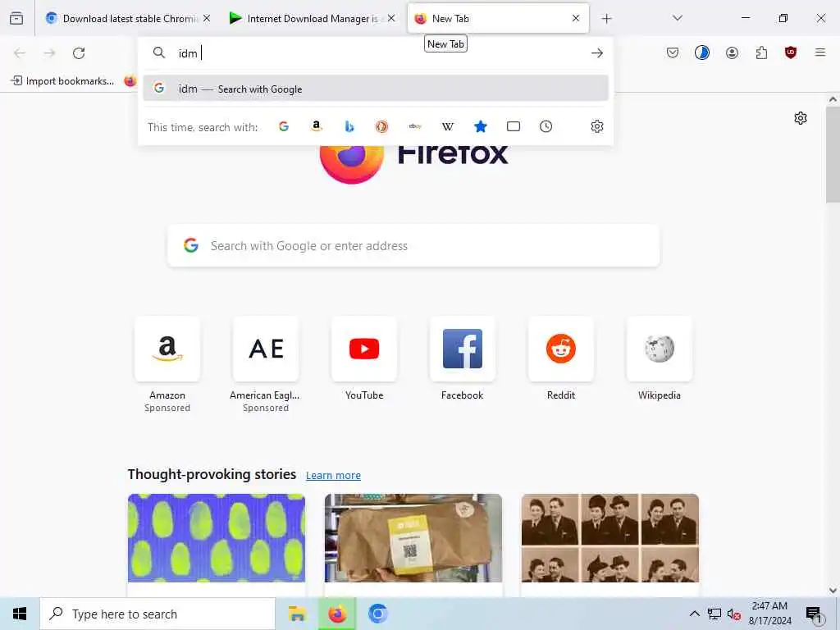Open the Windows Start menu
The width and height of the screenshot is (840, 630).
click(20, 614)
